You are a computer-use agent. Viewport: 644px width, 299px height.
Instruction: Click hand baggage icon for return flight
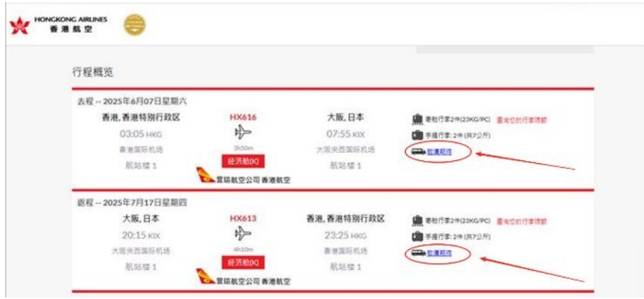417,236
